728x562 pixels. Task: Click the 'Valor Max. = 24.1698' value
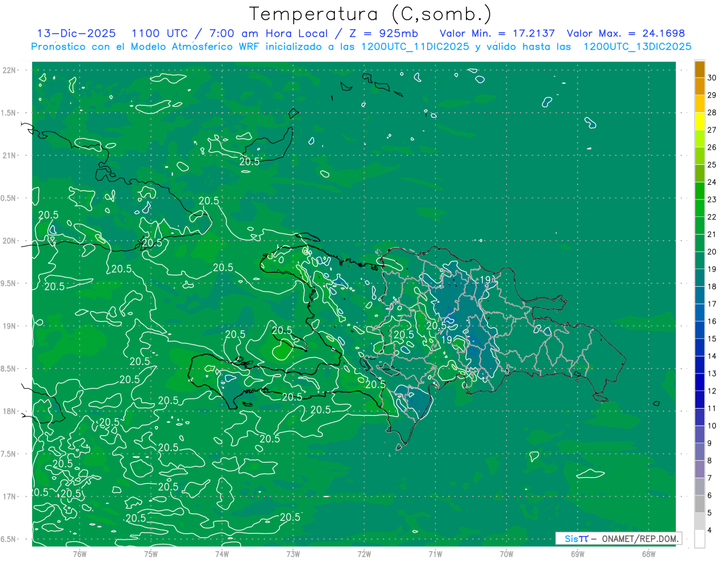point(625,33)
